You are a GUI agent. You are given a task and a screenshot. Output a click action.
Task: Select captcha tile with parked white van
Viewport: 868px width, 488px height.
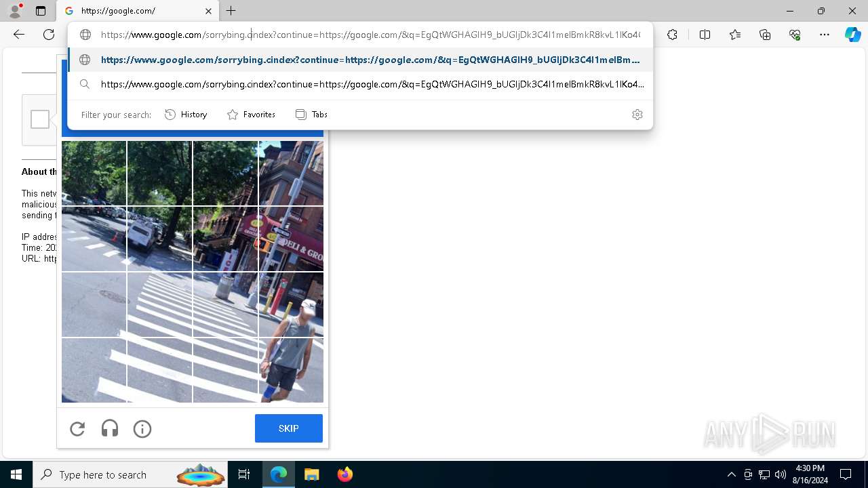click(159, 239)
